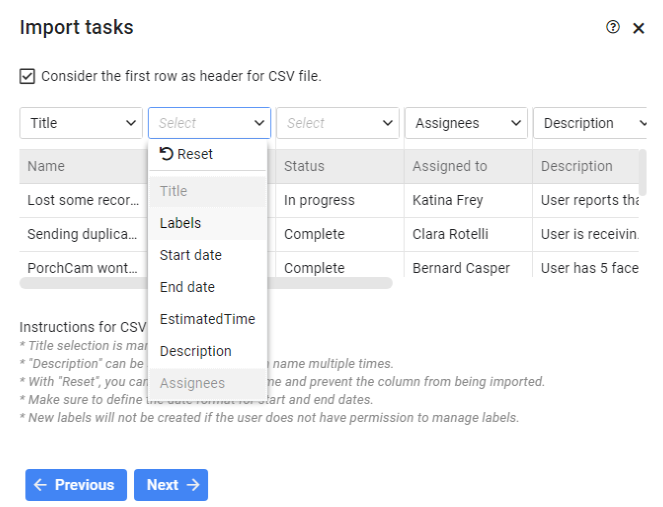Proceed with the Next button
Viewport: 663px width, 507px height.
coord(171,485)
